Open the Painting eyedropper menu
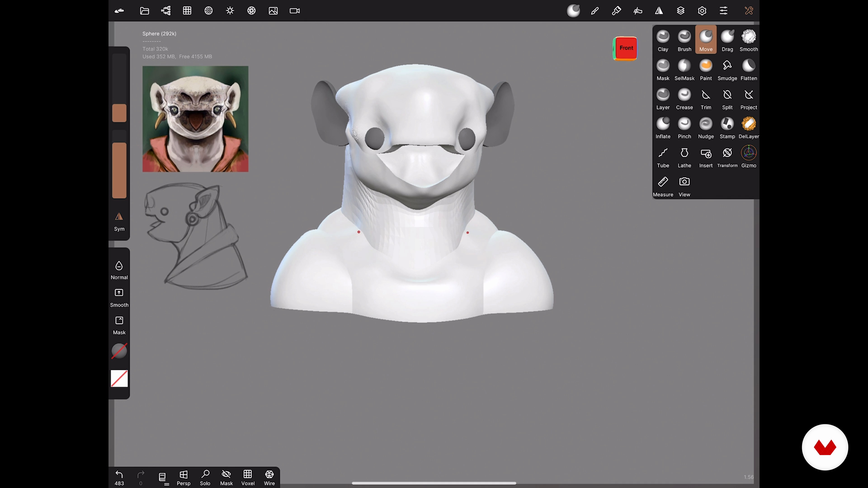This screenshot has width=868, height=488. [x=616, y=11]
